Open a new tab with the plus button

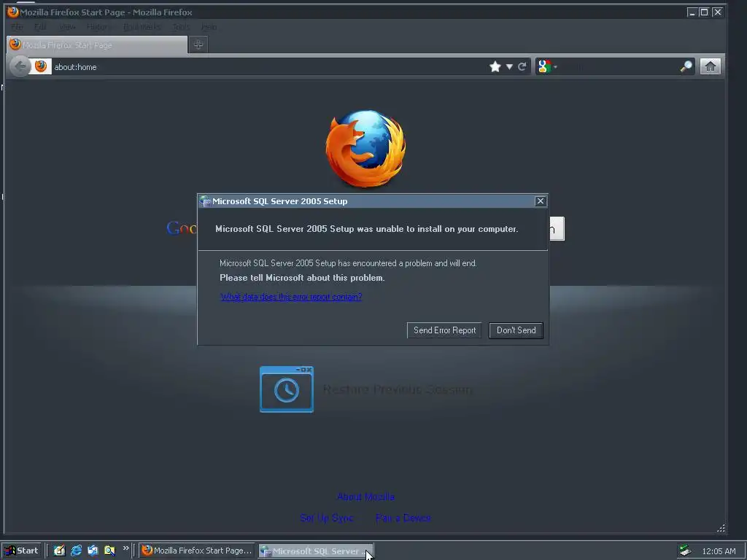[198, 44]
